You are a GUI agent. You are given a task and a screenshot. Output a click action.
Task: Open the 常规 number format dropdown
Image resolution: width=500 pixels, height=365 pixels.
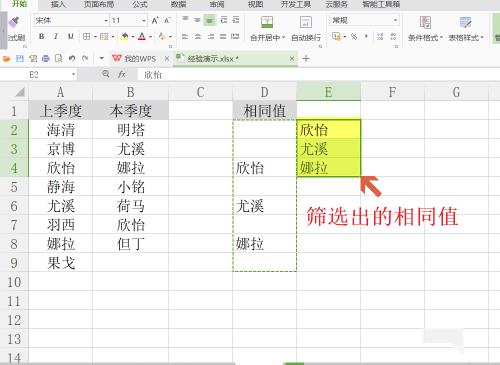click(395, 20)
